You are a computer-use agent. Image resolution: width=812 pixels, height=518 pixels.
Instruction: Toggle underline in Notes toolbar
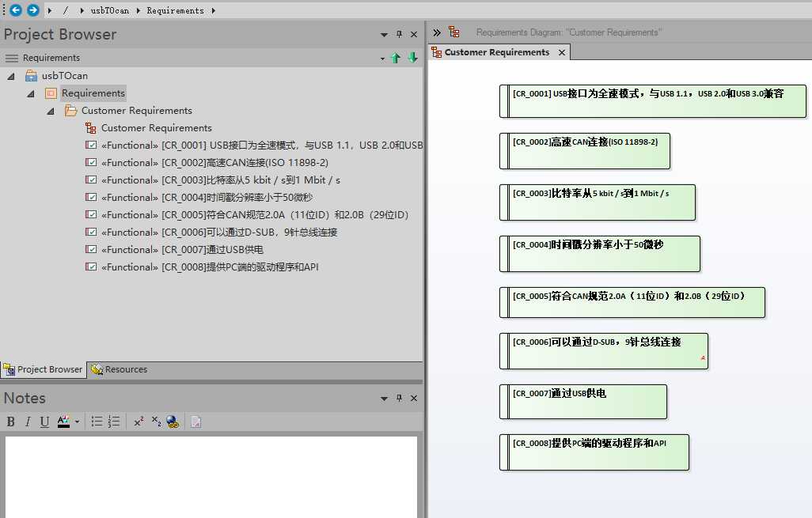pyautogui.click(x=44, y=422)
